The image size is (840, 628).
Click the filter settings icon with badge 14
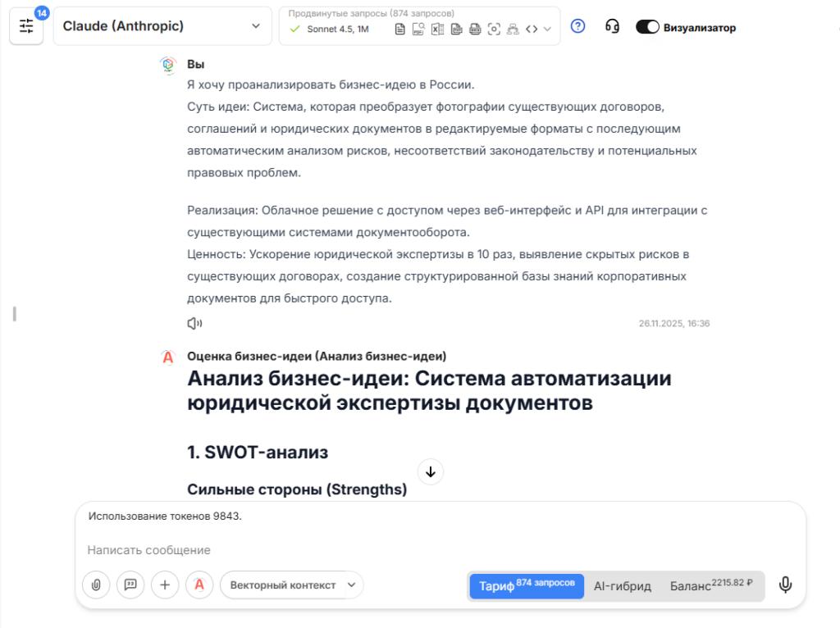click(26, 25)
